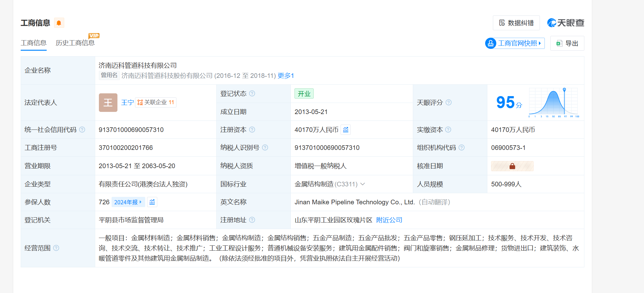Viewport: 644px width, 293px height.
Task: Click help icon beside 经营范围
Action: click(56, 248)
